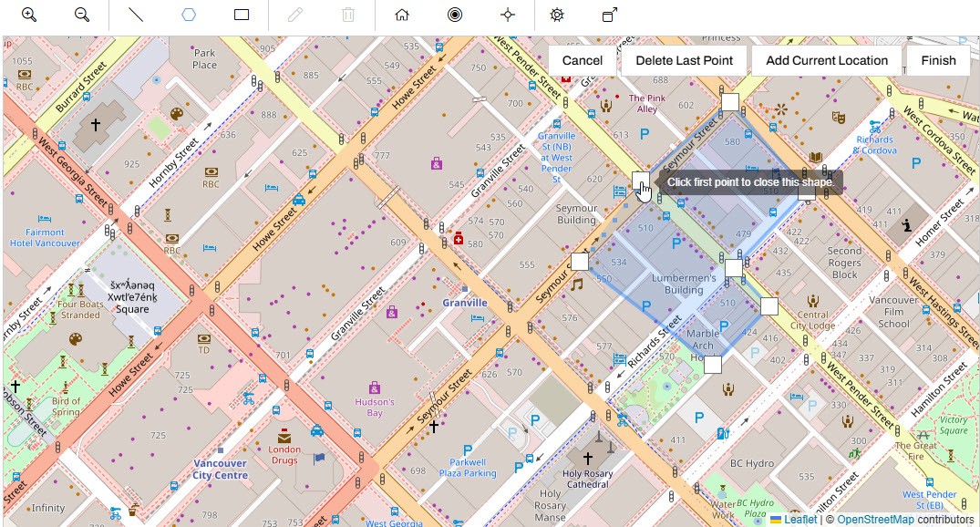Click the home view icon
The image size is (980, 527).
click(x=402, y=15)
